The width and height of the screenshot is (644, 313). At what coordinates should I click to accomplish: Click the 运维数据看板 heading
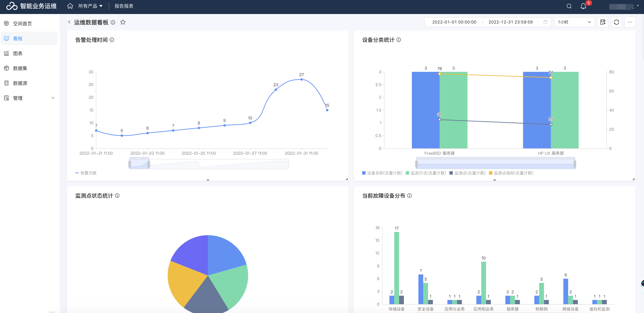click(91, 22)
